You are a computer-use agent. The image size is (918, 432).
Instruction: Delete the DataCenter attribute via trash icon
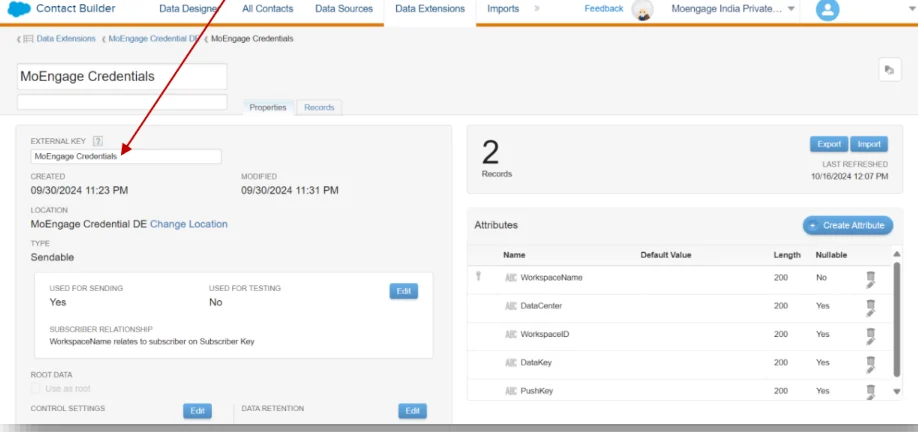(871, 304)
